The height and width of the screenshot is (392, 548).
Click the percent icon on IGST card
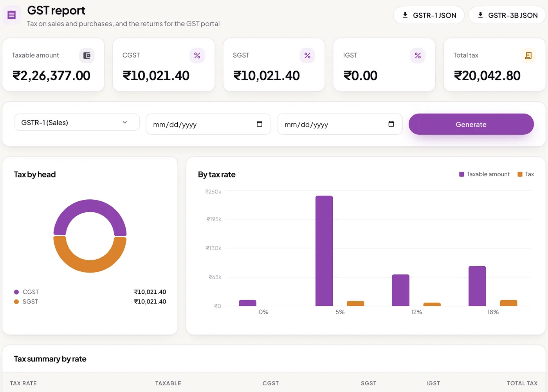(418, 56)
